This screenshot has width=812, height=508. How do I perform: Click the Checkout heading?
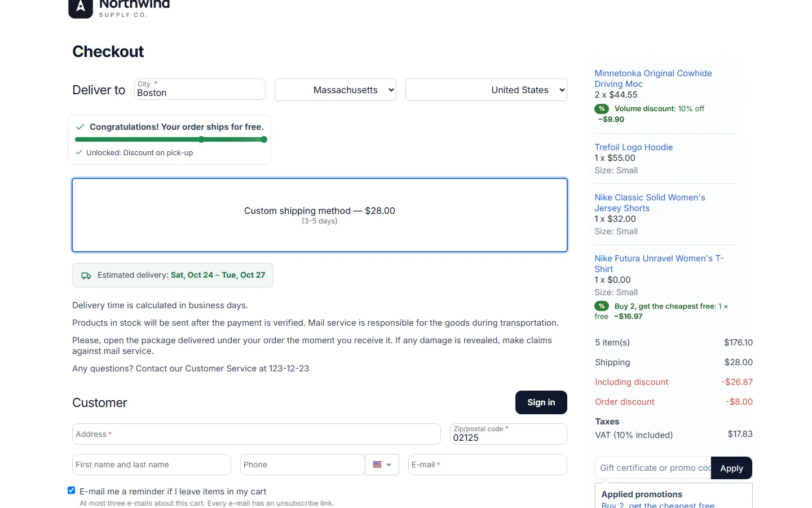(x=108, y=51)
